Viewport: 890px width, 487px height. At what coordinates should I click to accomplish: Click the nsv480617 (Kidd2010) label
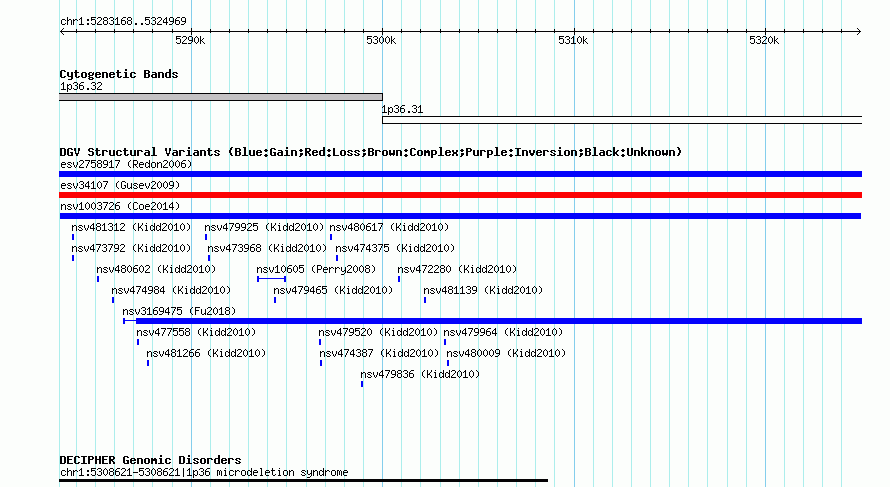[x=389, y=227]
